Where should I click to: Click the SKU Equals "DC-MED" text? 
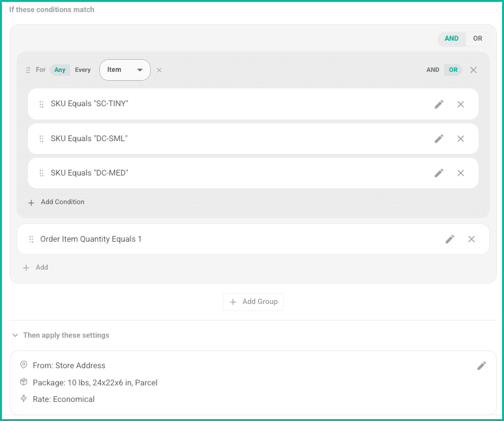(89, 173)
